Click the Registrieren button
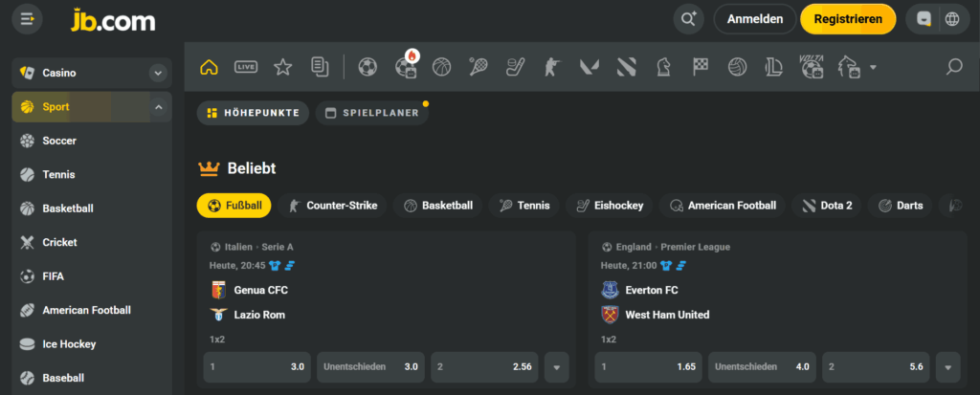Screen dimensions: 980x395 coord(848,18)
